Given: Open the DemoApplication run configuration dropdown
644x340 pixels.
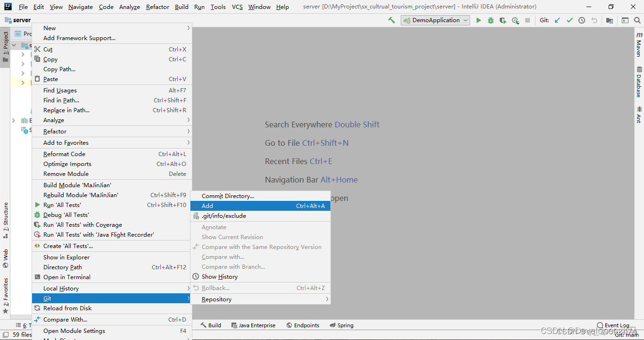Looking at the screenshot, I should pyautogui.click(x=435, y=20).
